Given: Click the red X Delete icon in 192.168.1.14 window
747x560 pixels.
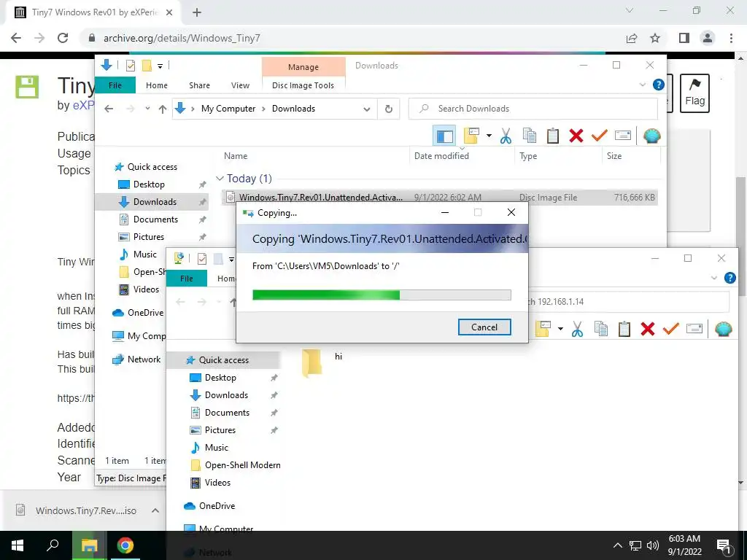Looking at the screenshot, I should tap(648, 329).
